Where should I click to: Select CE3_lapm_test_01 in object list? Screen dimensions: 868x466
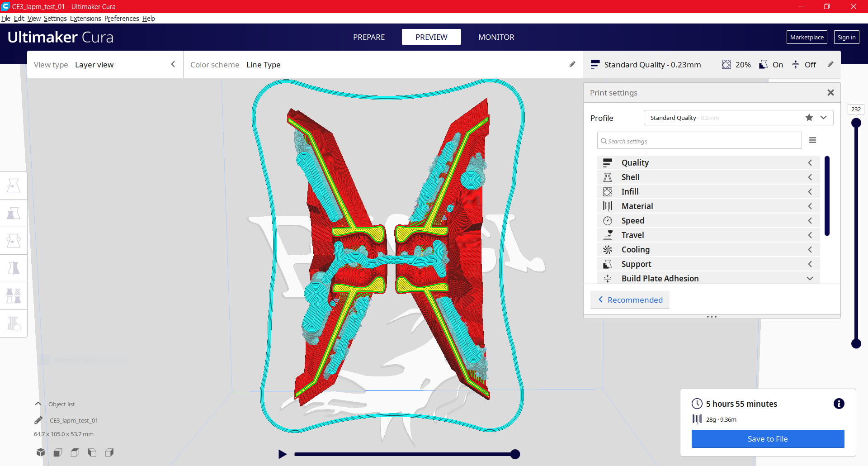point(74,420)
